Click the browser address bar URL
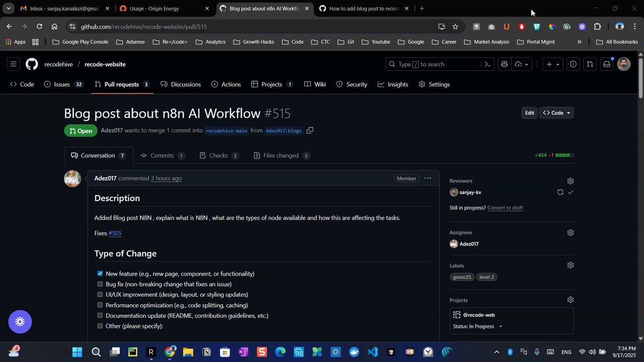644x362 pixels. click(144, 27)
